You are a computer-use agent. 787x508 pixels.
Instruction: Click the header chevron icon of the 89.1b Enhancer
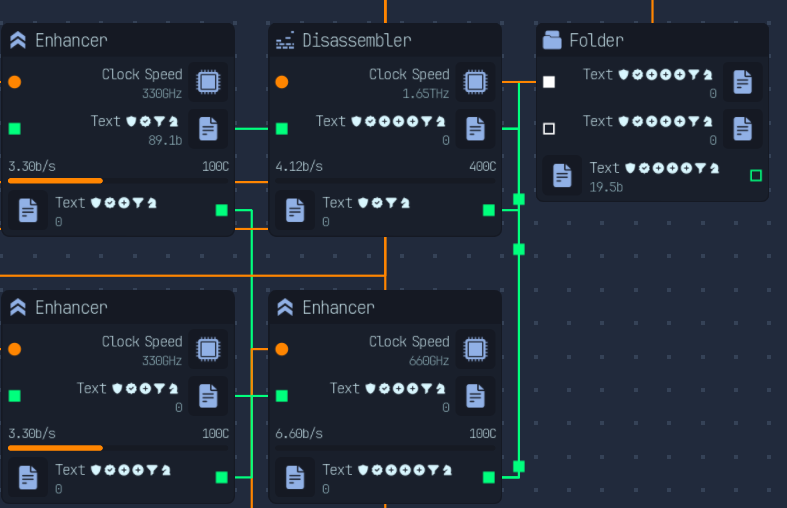point(18,40)
